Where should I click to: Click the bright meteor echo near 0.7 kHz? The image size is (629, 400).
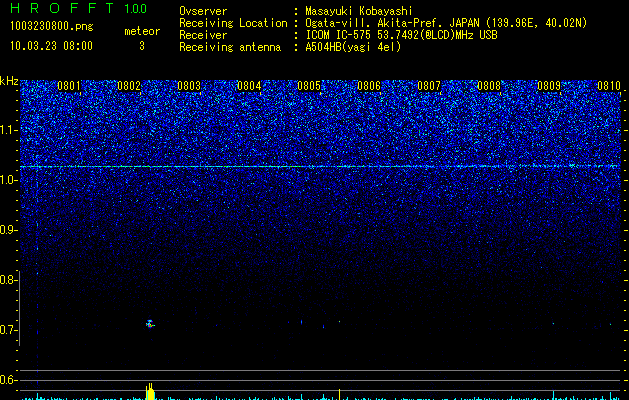[150, 324]
